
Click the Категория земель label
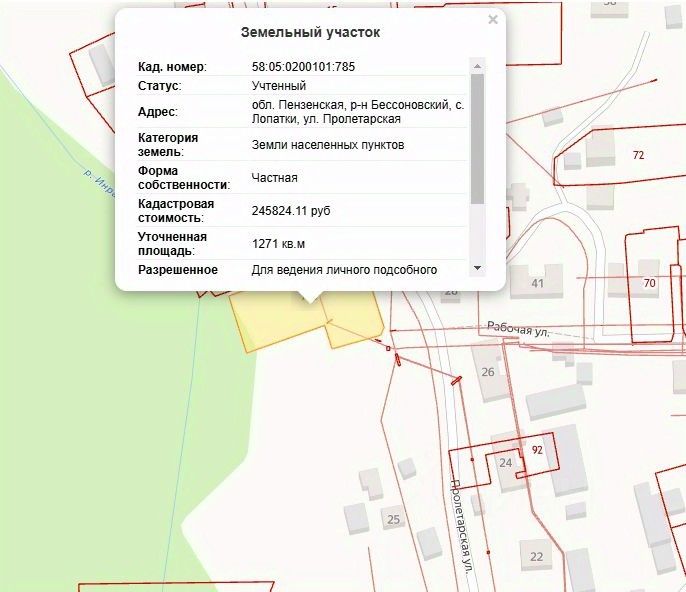coord(168,145)
